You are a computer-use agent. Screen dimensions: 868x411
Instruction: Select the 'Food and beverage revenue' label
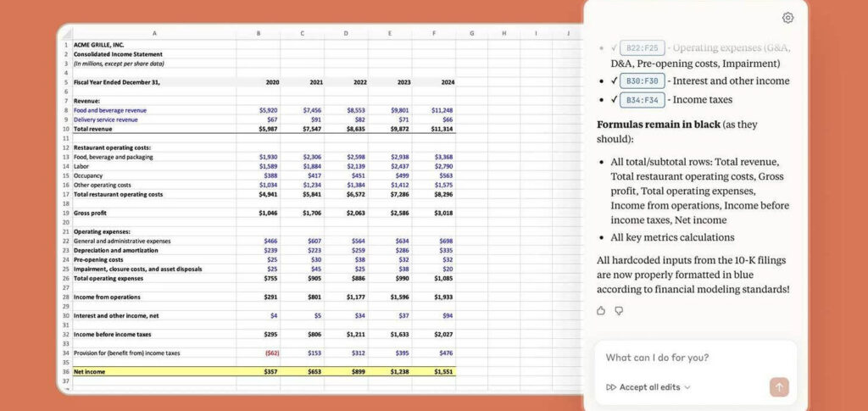[110, 110]
